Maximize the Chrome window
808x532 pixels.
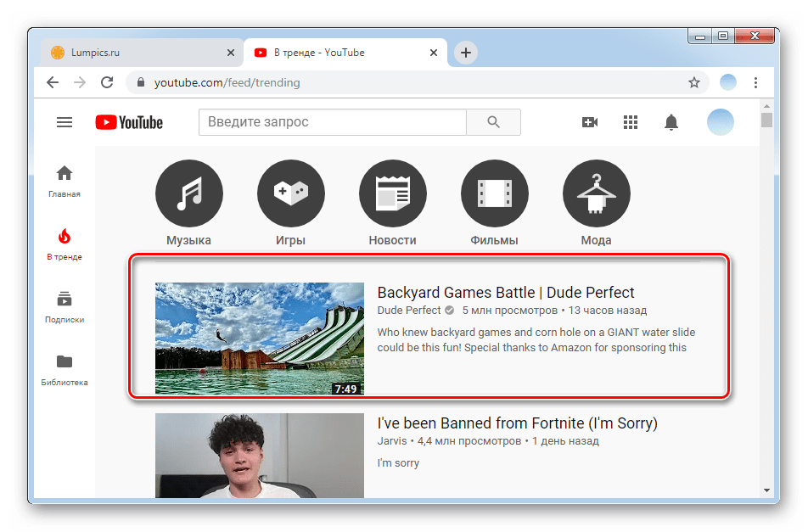(723, 36)
